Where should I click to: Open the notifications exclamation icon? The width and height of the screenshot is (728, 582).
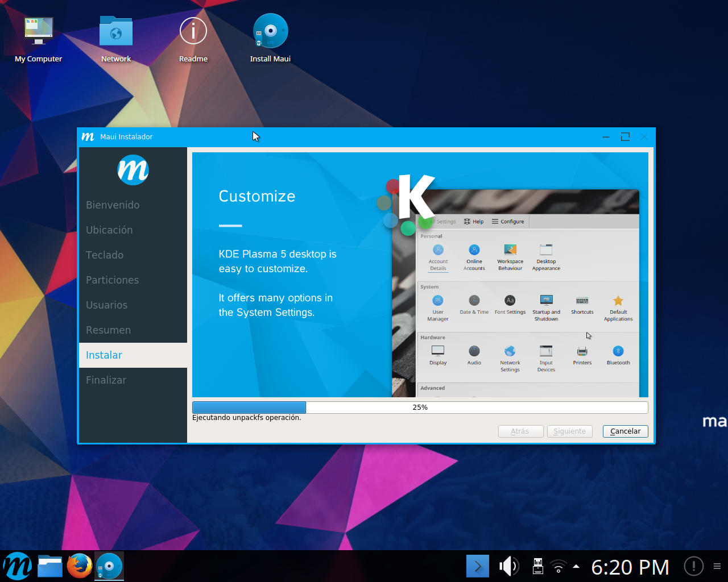pyautogui.click(x=693, y=566)
